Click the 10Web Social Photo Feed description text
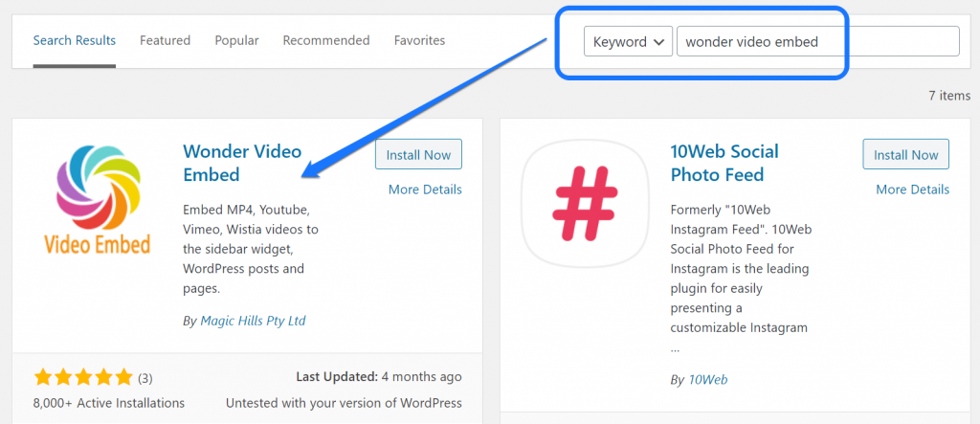This screenshot has height=424, width=980. (741, 279)
